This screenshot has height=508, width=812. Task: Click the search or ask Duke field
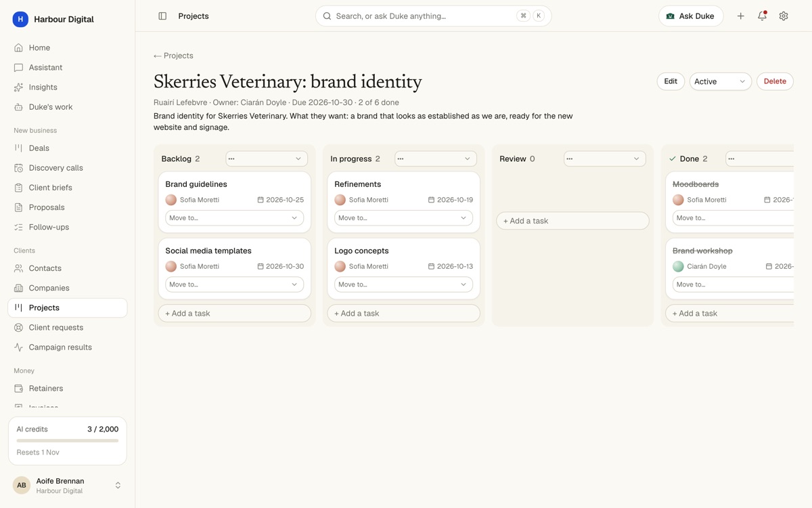pyautogui.click(x=433, y=16)
